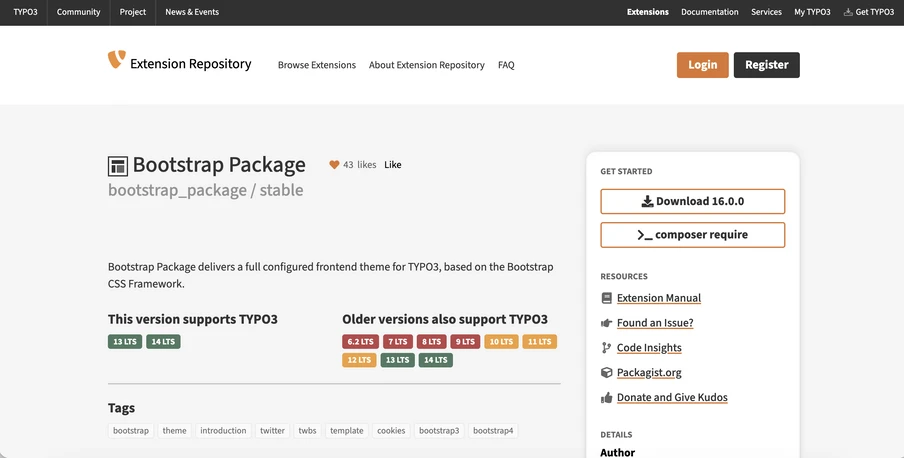
Task: Select the theme tag
Action: pos(174,431)
